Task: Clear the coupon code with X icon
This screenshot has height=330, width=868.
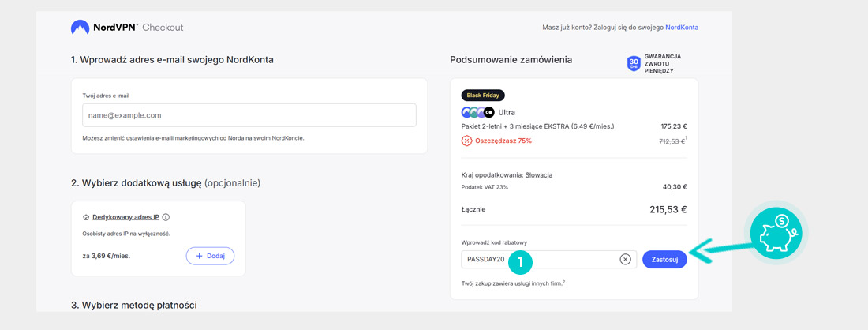Action: [625, 259]
